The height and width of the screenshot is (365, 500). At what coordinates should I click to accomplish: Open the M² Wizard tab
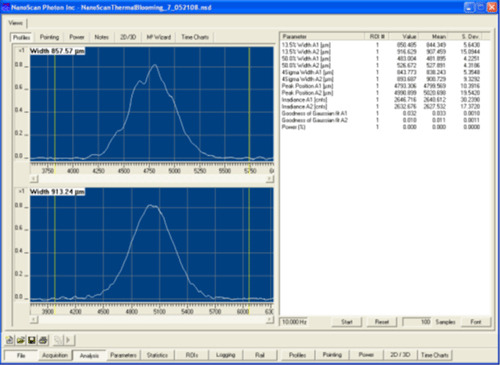click(159, 37)
